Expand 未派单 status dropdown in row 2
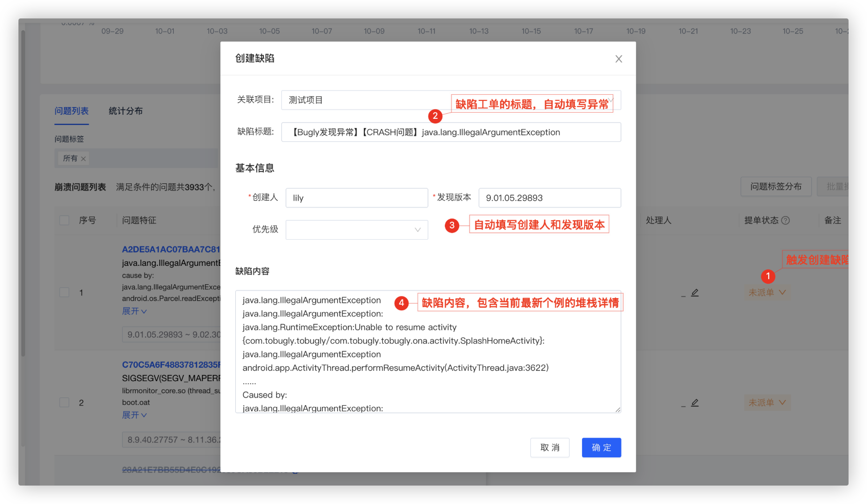Viewport: 867px width, 504px height. click(x=767, y=403)
